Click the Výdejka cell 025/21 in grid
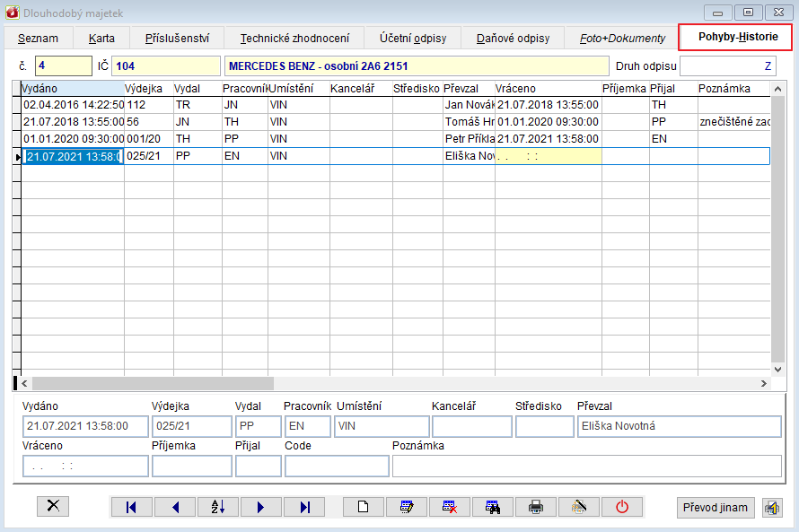Screen dimensions: 799x532 pyautogui.click(x=149, y=156)
